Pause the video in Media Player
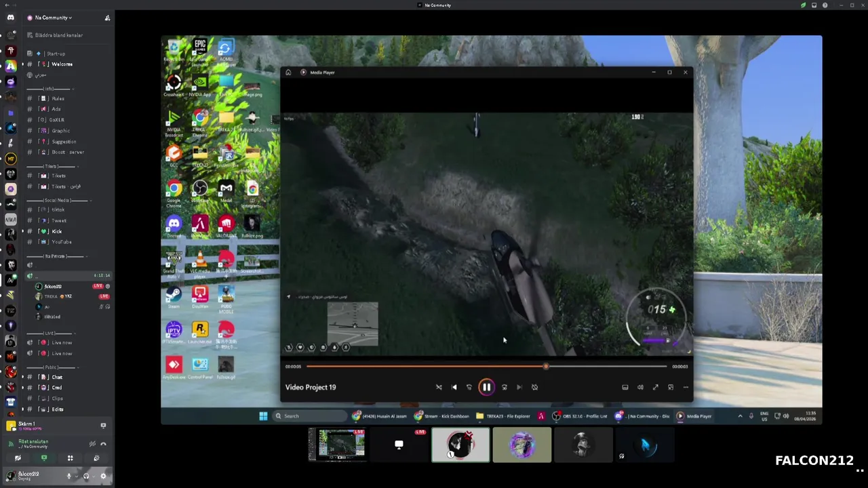This screenshot has width=868, height=488. click(486, 387)
